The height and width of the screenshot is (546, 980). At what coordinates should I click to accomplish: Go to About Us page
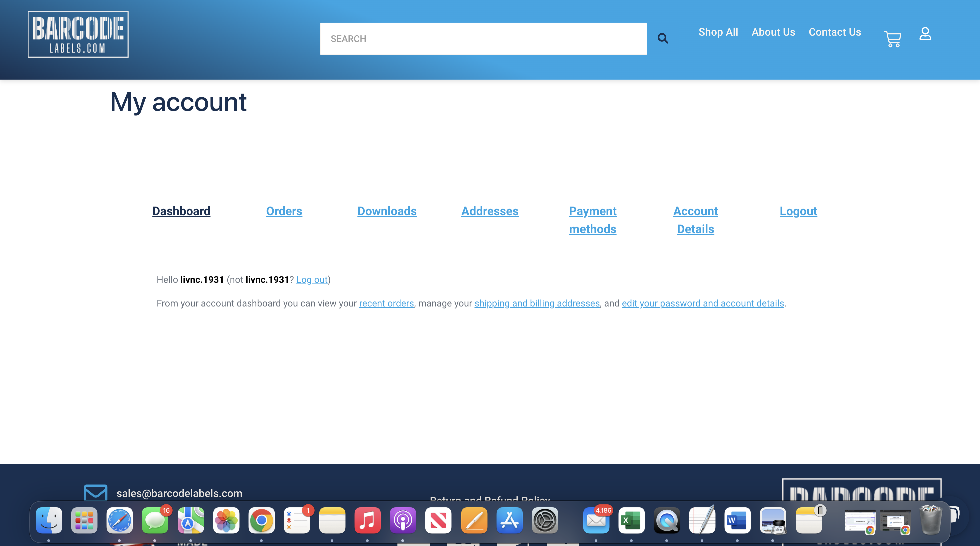[x=773, y=32]
